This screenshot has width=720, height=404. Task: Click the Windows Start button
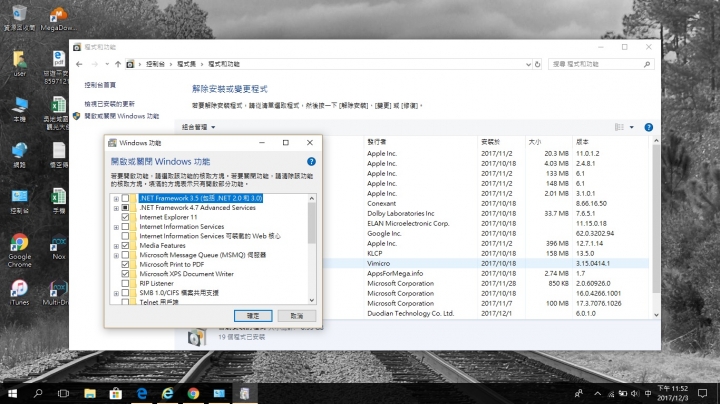(12, 393)
